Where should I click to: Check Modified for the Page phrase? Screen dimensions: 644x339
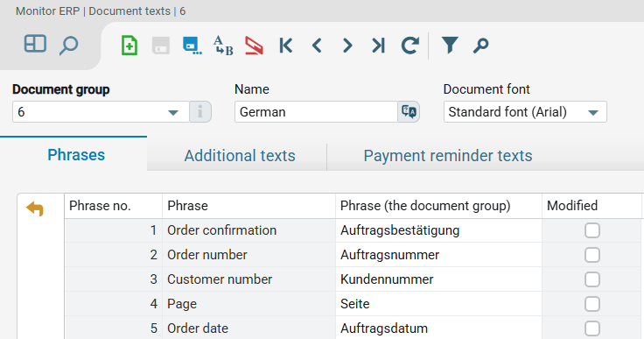coord(592,305)
